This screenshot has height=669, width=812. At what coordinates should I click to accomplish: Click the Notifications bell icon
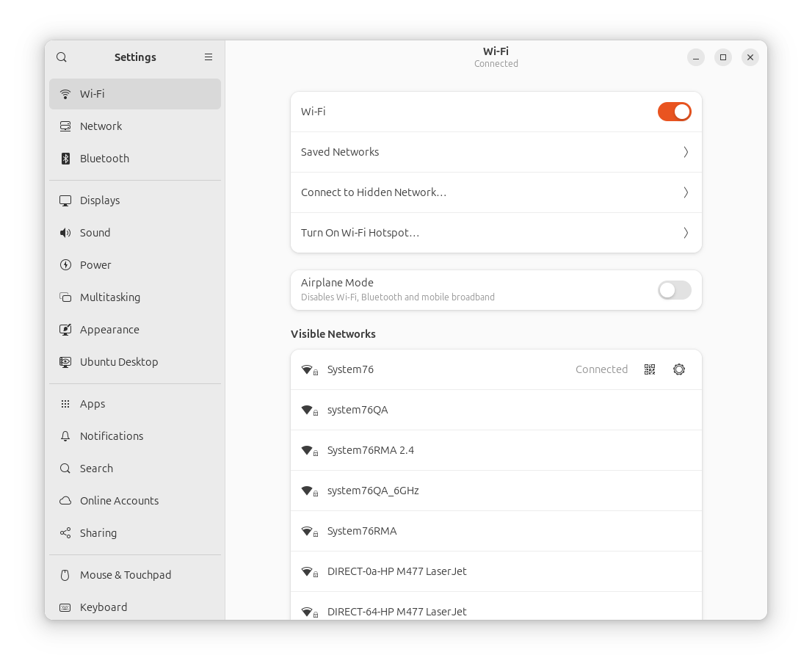pyautogui.click(x=65, y=436)
